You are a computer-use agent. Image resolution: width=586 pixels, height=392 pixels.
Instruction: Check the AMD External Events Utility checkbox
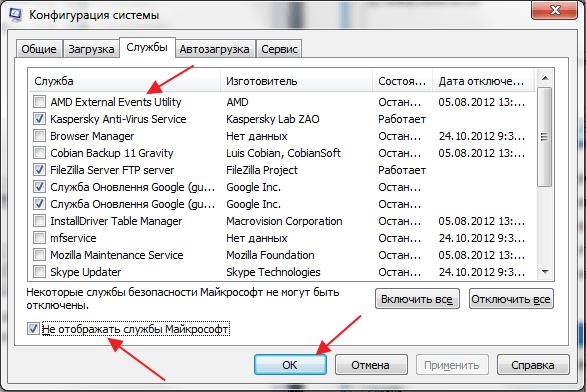click(x=39, y=102)
